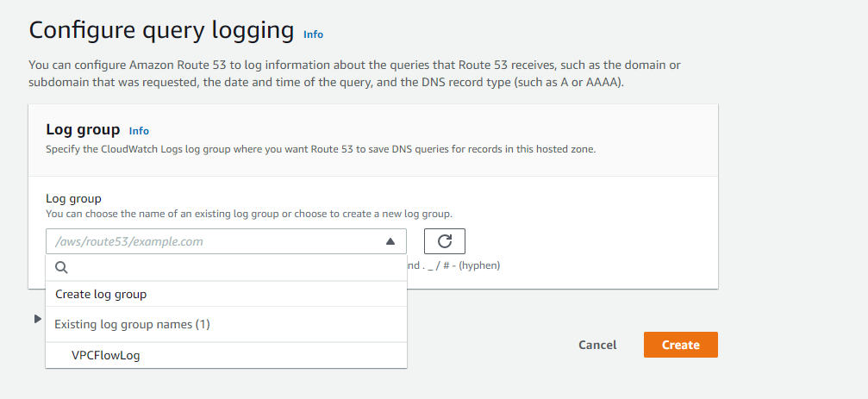Image resolution: width=868 pixels, height=399 pixels.
Task: Select Create log group option
Action: (226, 294)
